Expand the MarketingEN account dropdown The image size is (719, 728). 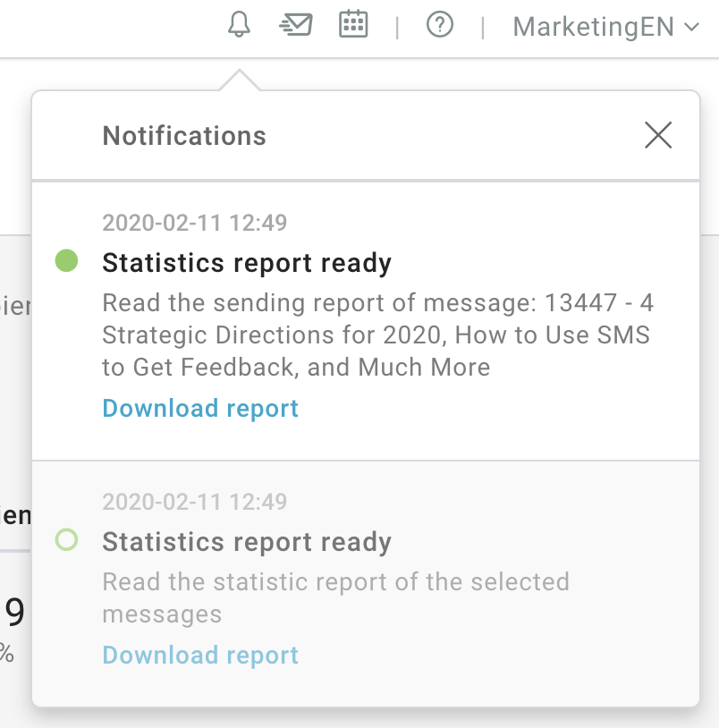[605, 27]
